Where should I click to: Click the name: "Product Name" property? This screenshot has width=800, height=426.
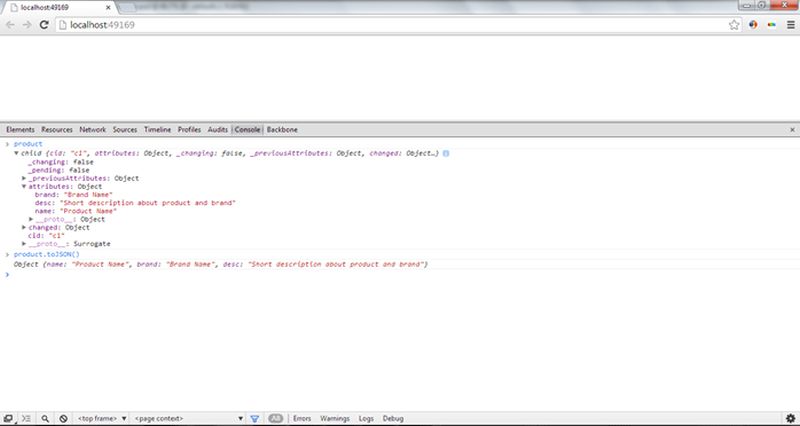pos(76,211)
